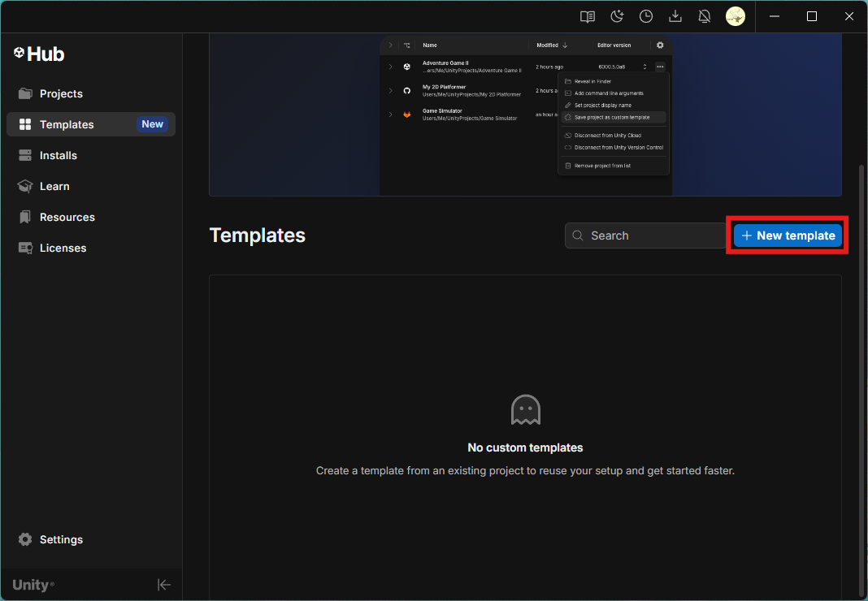Viewport: 868px width, 601px height.
Task: Click the Settings gear icon
Action: (x=25, y=539)
